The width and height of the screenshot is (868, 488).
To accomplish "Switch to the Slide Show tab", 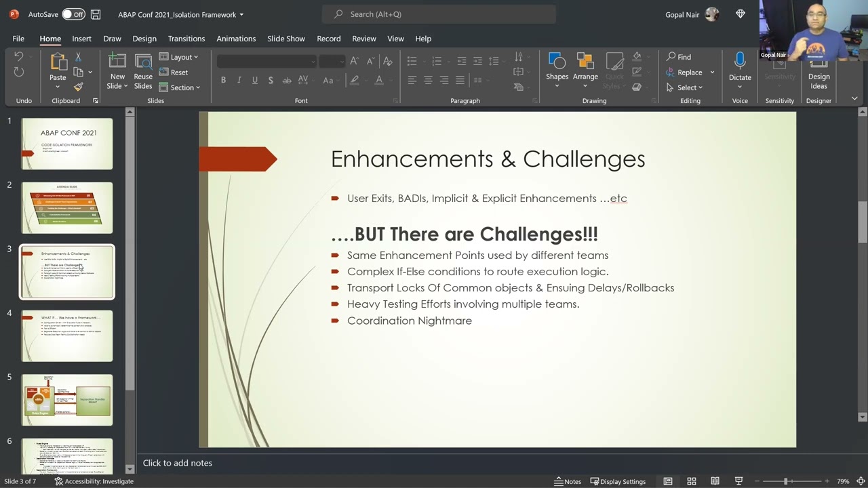I will point(286,39).
